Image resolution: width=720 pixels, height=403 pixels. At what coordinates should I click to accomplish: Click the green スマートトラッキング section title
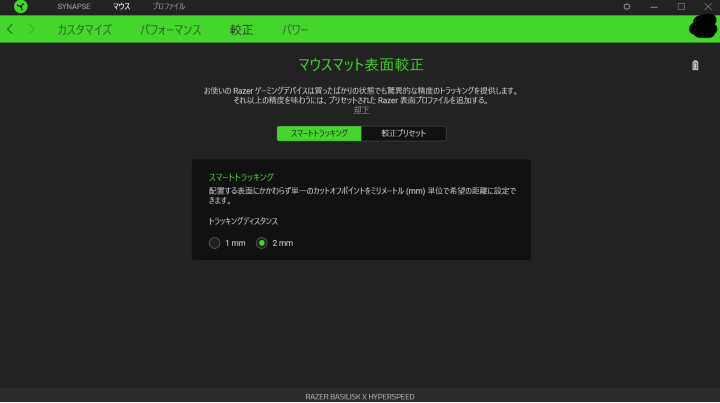241,177
